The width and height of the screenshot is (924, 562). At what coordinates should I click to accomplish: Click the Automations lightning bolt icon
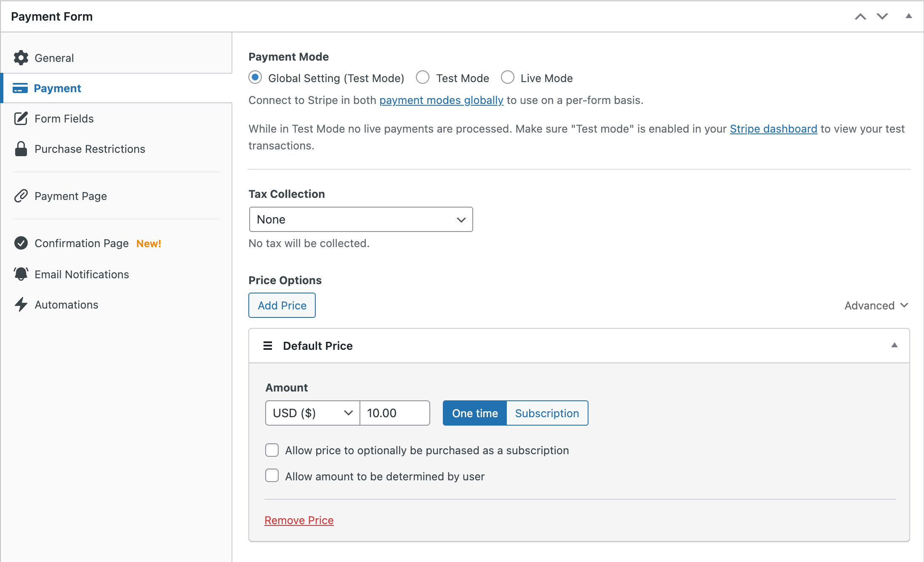[x=21, y=304]
